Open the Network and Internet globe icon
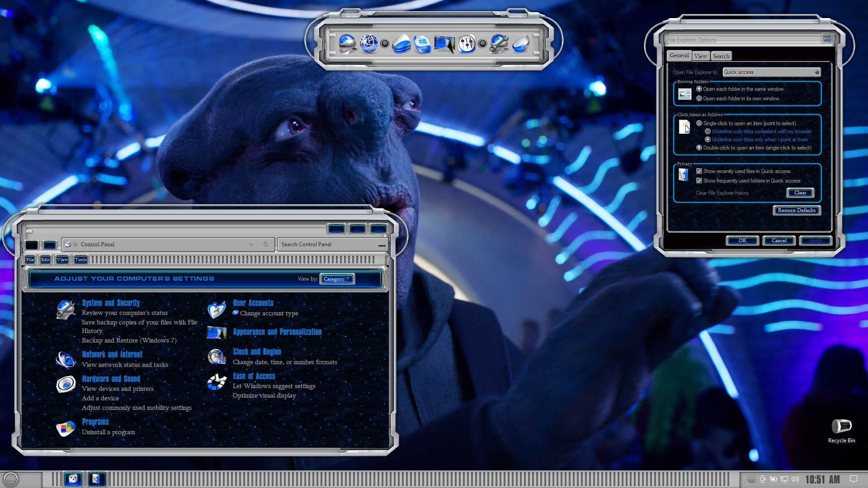The height and width of the screenshot is (488, 868). pos(66,360)
